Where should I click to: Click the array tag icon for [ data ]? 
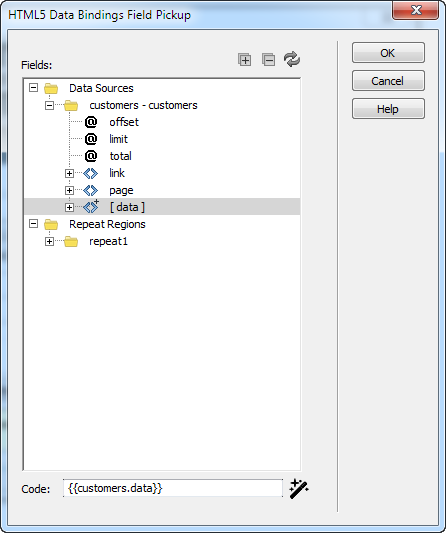(x=91, y=207)
